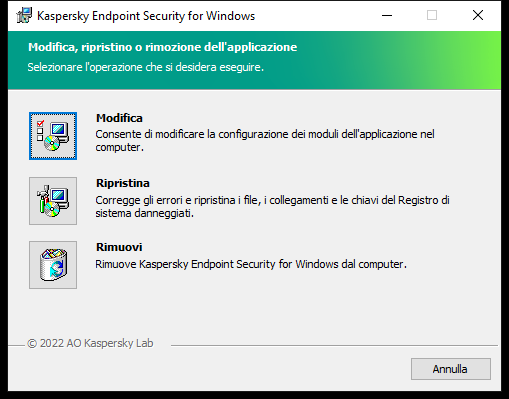509x399 pixels.
Task: Open the Kaspersky installer icon in title bar
Action: tap(24, 16)
